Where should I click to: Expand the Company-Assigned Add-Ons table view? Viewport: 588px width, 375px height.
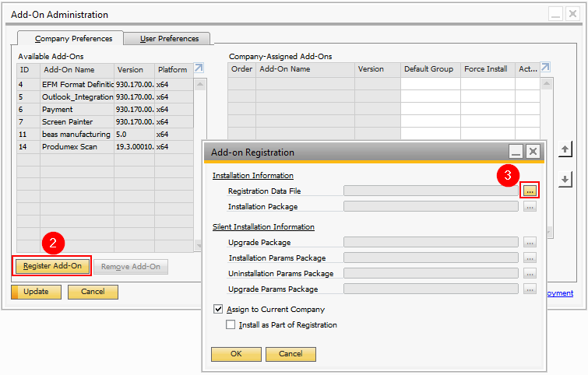click(x=545, y=68)
